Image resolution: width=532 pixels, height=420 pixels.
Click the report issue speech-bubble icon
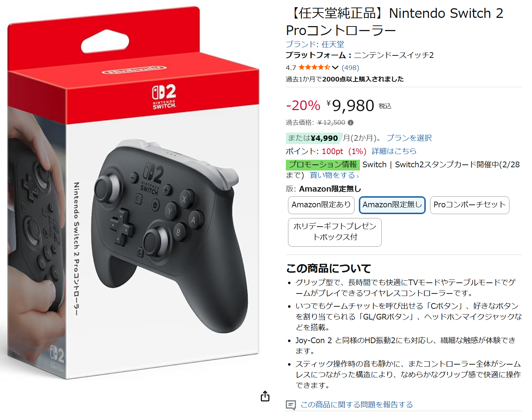coord(291,405)
